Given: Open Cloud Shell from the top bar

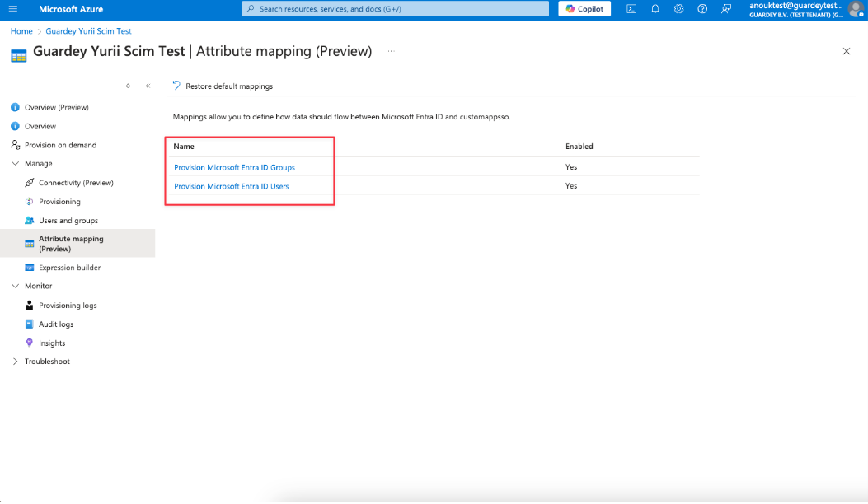Looking at the screenshot, I should tap(631, 9).
